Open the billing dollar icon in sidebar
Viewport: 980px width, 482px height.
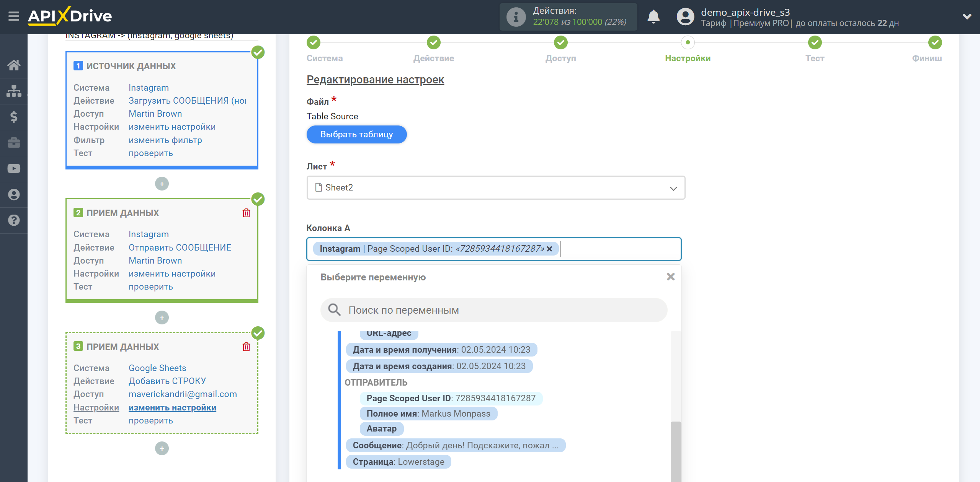[x=14, y=117]
